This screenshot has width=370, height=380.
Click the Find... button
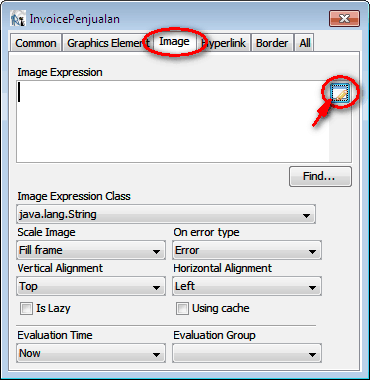pos(320,176)
